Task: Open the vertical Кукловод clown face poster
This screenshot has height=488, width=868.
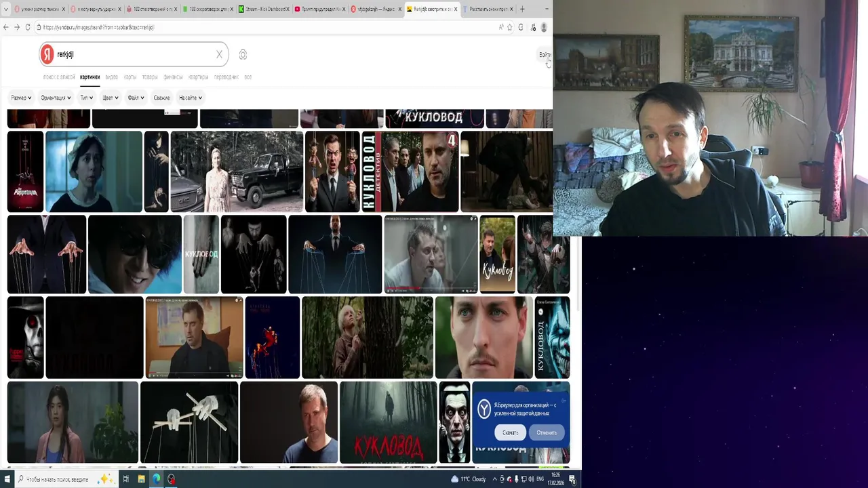Action: pyautogui.click(x=553, y=338)
